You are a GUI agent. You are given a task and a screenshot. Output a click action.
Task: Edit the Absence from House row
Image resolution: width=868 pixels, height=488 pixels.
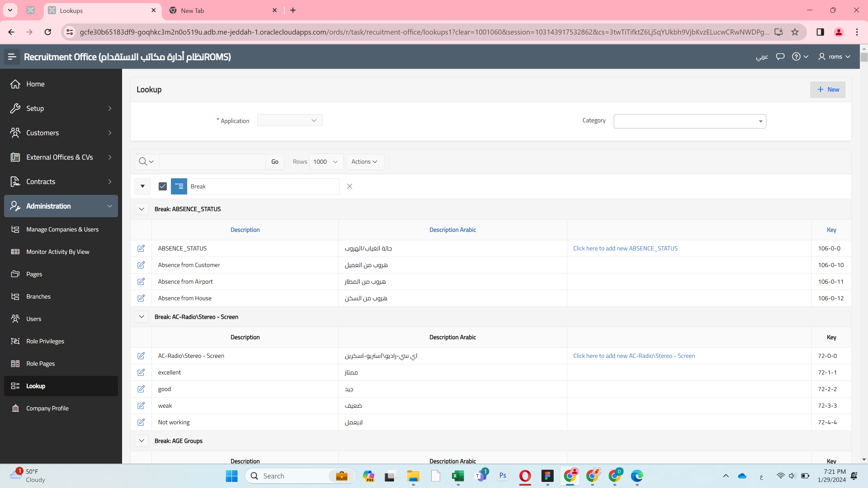click(141, 298)
